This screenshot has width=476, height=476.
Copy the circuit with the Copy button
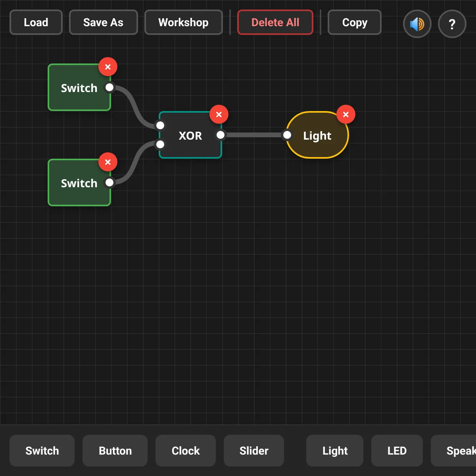click(355, 22)
